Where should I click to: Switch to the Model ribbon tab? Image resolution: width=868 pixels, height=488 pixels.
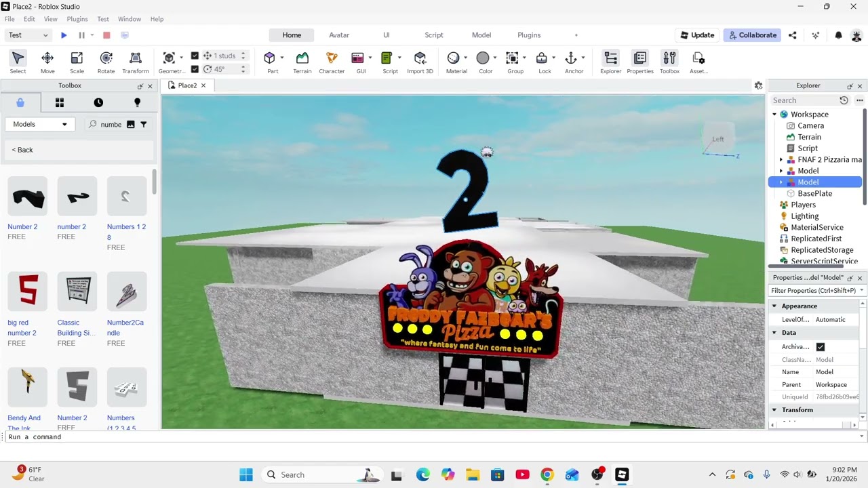pos(481,35)
